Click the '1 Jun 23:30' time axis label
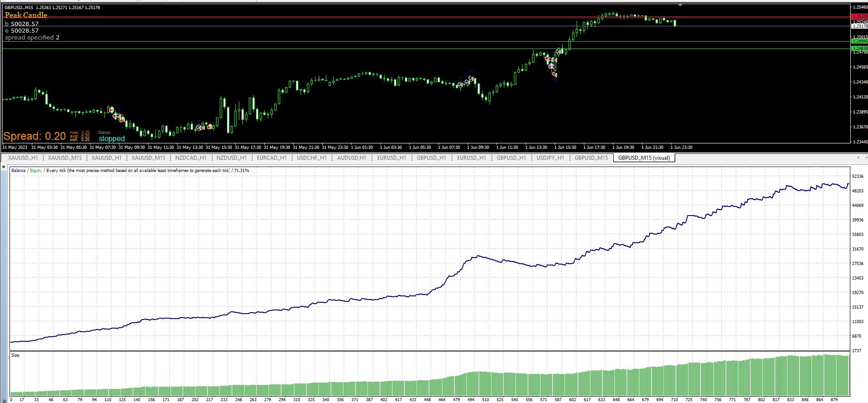The height and width of the screenshot is (403, 868). (x=681, y=147)
